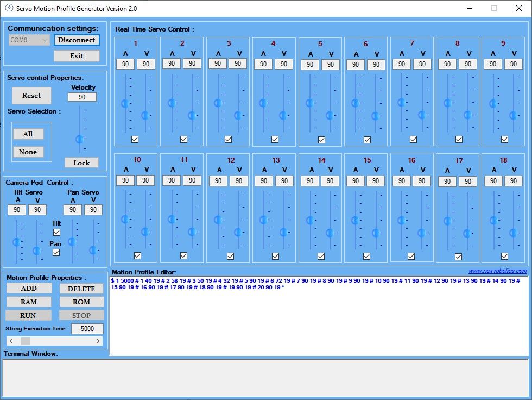Image resolution: width=532 pixels, height=400 pixels.
Task: Click servo 6 velocity slider thumb
Action: click(x=375, y=116)
